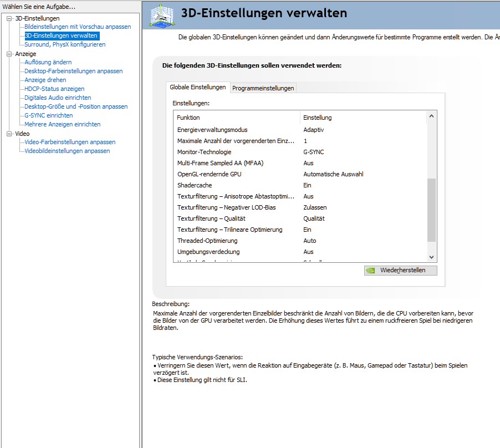The width and height of the screenshot is (500, 448).
Task: Select the Energieverwaltungsmodus row
Action: 300,130
